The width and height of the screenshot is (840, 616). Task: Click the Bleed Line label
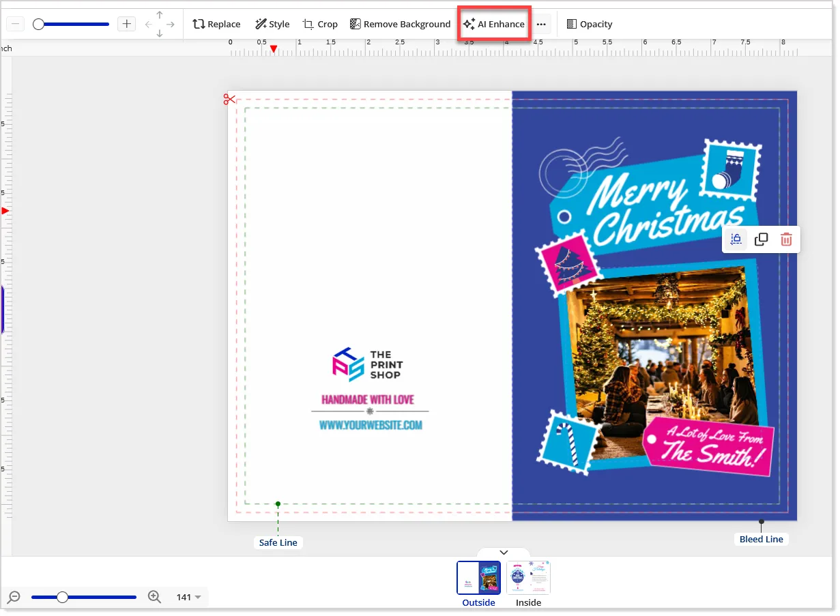[x=761, y=539]
